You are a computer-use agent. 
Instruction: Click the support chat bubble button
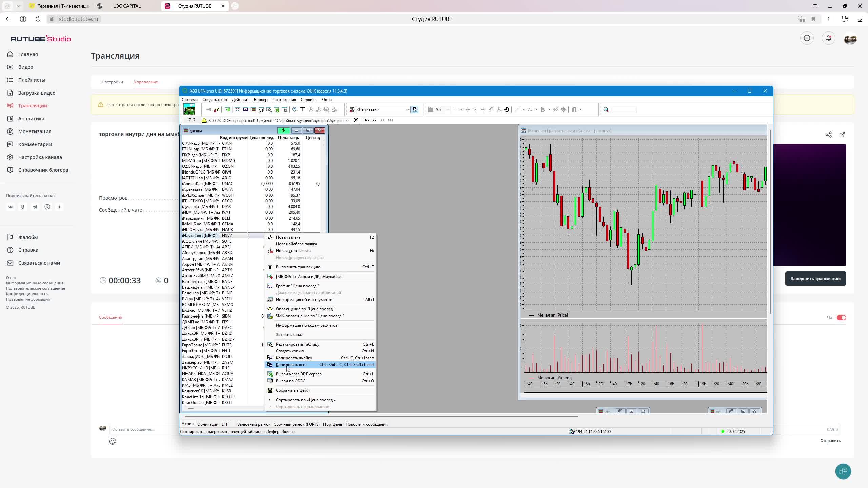pos(843,471)
